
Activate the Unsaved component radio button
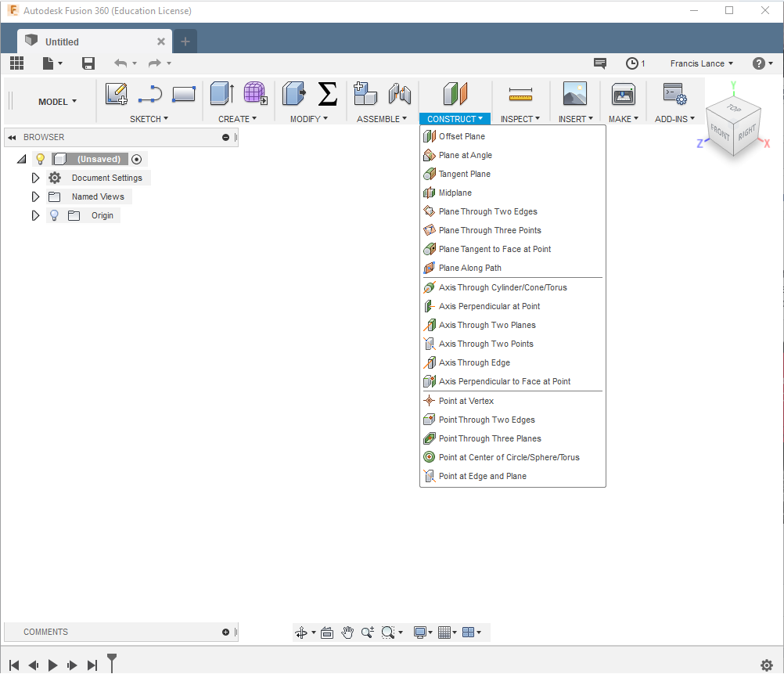coord(136,159)
